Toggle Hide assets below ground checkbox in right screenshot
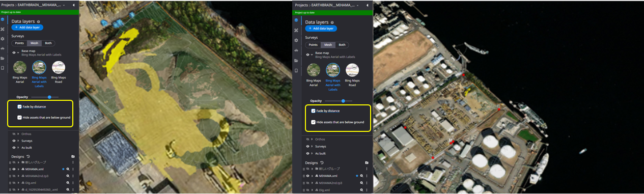The width and height of the screenshot is (644, 194). click(314, 122)
